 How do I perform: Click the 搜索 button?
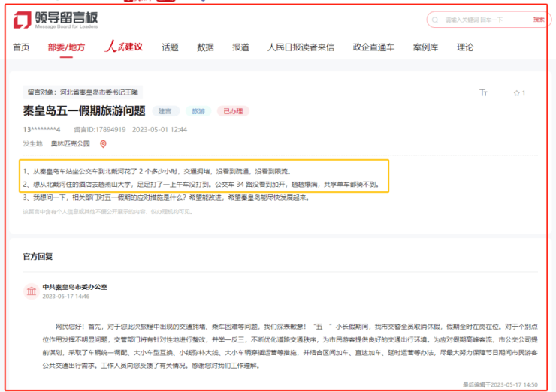[x=539, y=20]
